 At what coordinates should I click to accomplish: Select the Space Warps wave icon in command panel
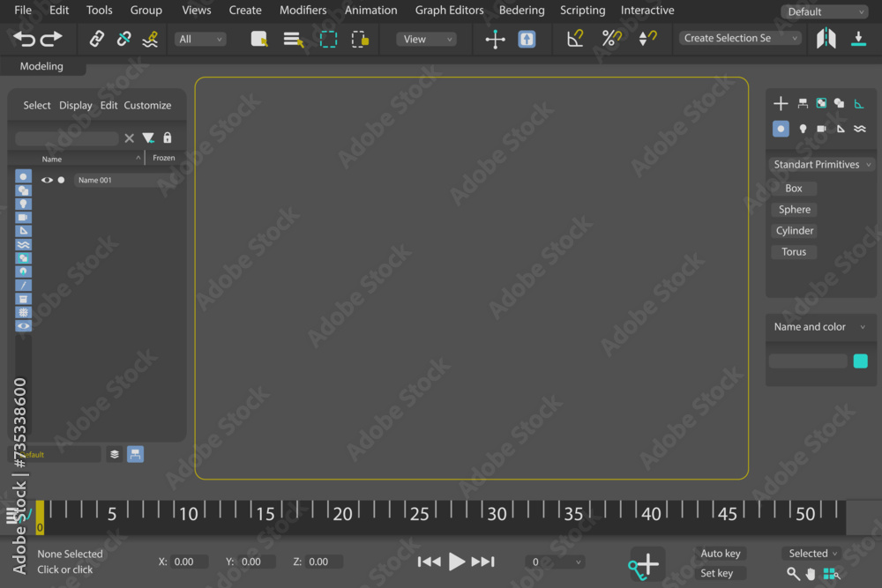(859, 129)
